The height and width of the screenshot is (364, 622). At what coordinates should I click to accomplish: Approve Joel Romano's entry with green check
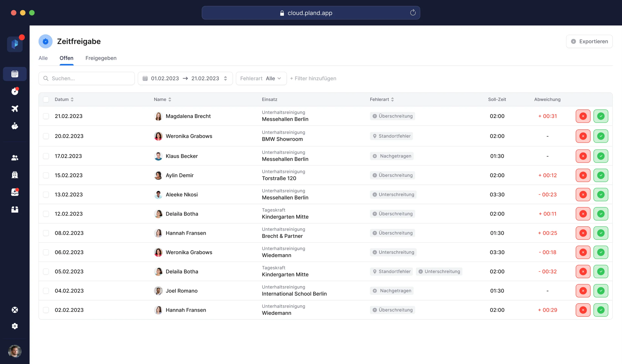click(x=601, y=291)
